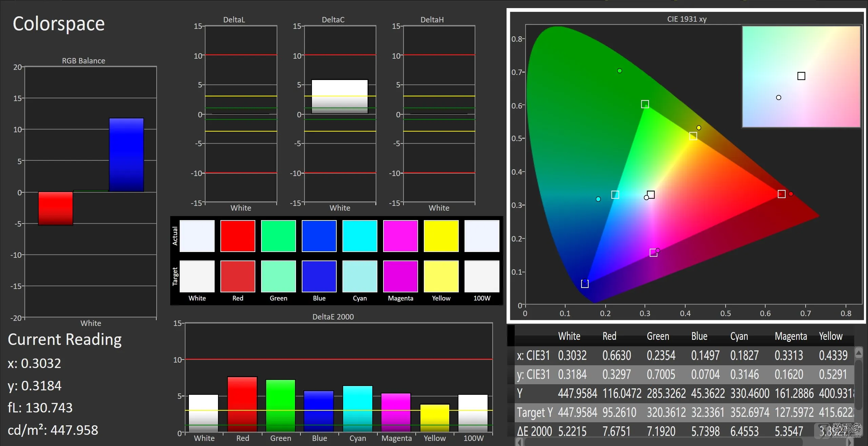Select the Actual Blue color swatch

[319, 236]
